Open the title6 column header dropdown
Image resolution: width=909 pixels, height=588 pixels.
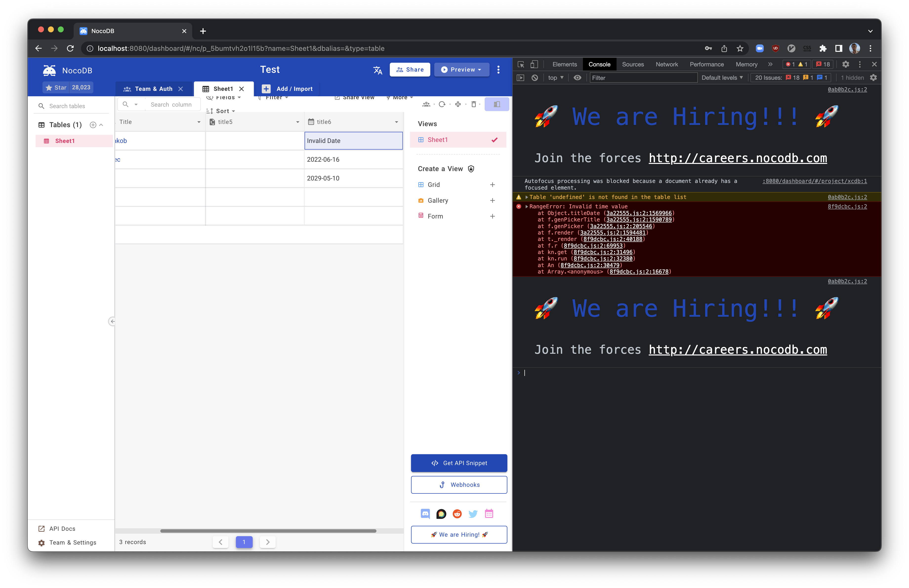396,122
